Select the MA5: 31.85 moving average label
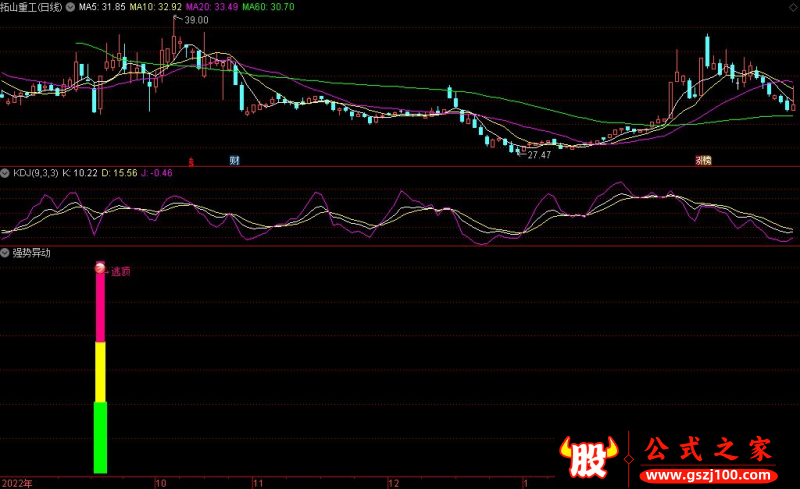Screen dimensions: 800x489 (x=102, y=6)
